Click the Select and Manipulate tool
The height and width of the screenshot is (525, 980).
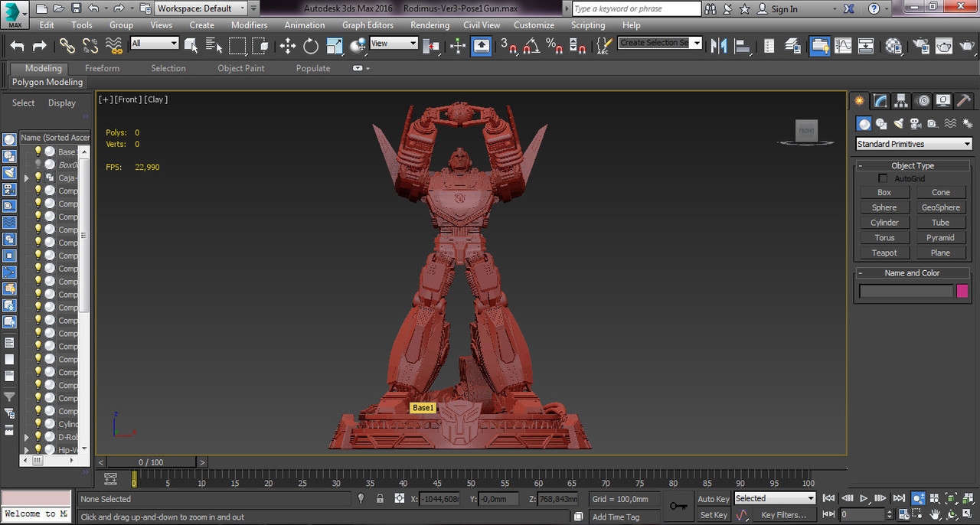tap(458, 46)
